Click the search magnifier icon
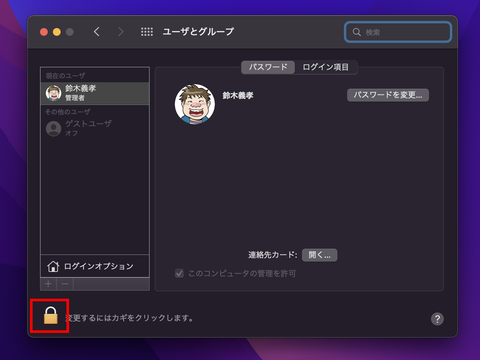 [357, 32]
